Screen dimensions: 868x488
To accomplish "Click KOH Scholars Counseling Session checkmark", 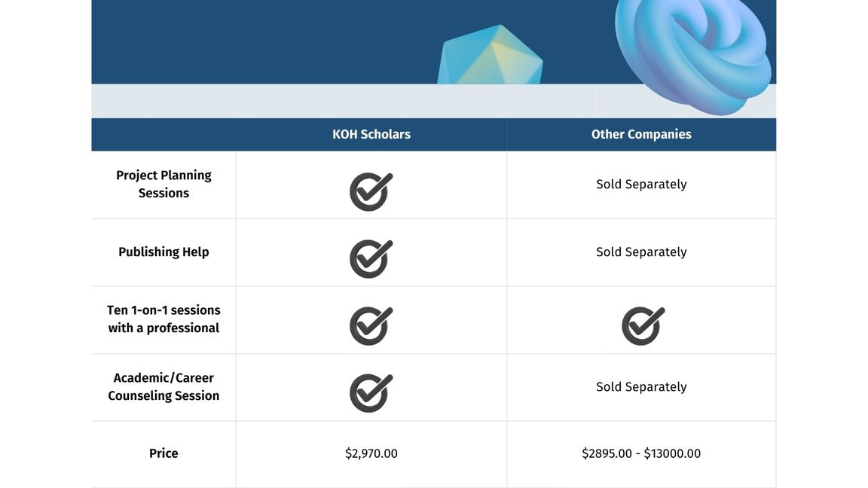I will pyautogui.click(x=371, y=392).
